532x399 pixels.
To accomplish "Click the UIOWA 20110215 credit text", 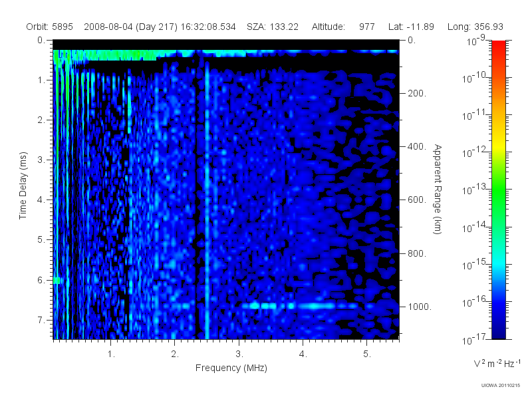I will [500, 386].
